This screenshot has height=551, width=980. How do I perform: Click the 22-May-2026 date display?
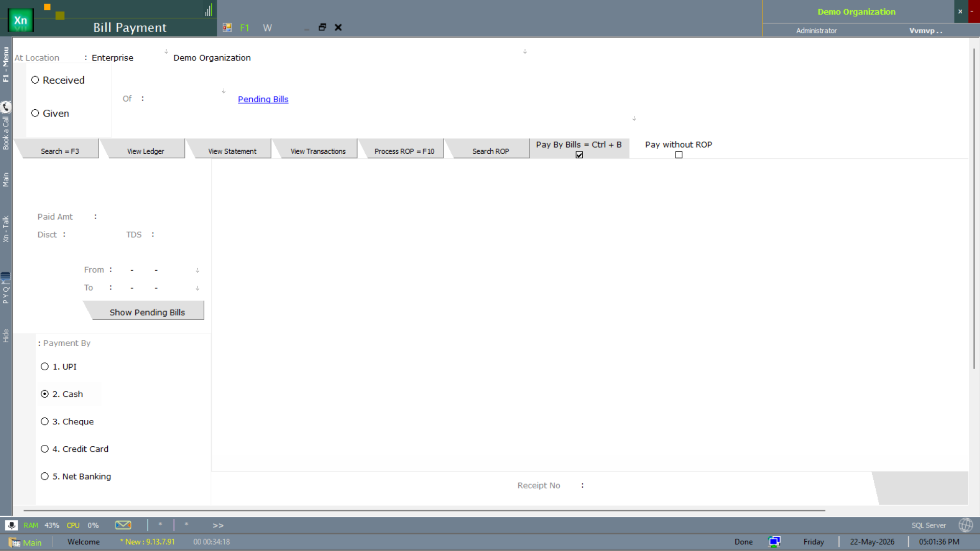point(872,542)
